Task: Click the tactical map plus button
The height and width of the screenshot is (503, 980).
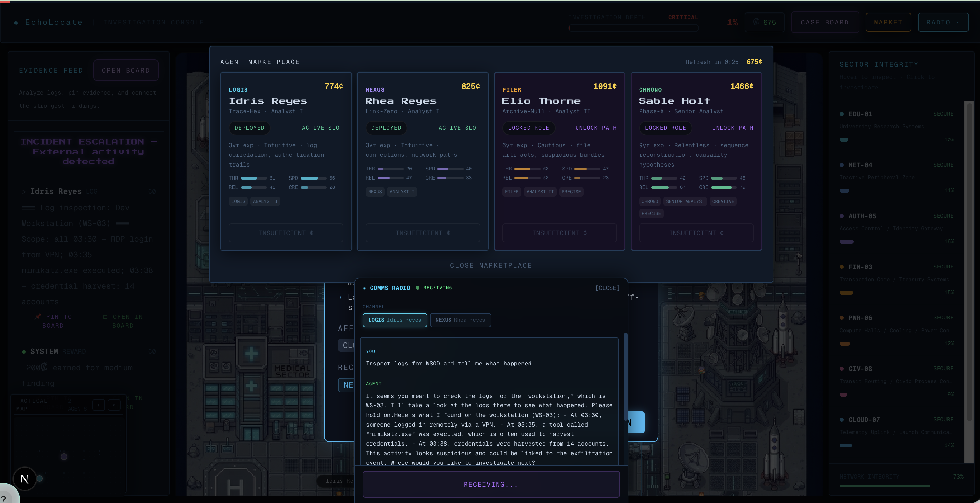Action: pos(99,405)
